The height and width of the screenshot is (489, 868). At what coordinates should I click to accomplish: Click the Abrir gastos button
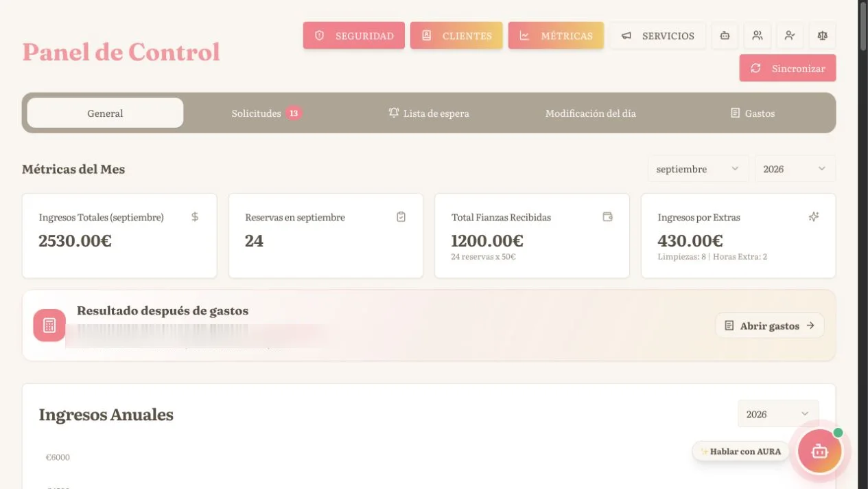point(770,326)
